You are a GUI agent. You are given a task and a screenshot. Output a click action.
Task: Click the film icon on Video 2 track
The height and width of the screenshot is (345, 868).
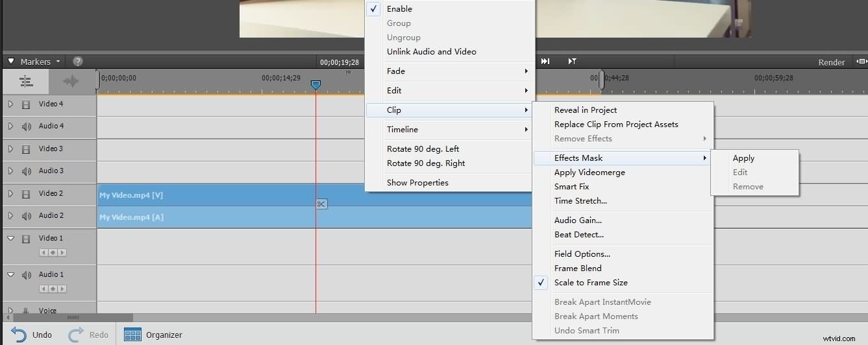(27, 194)
